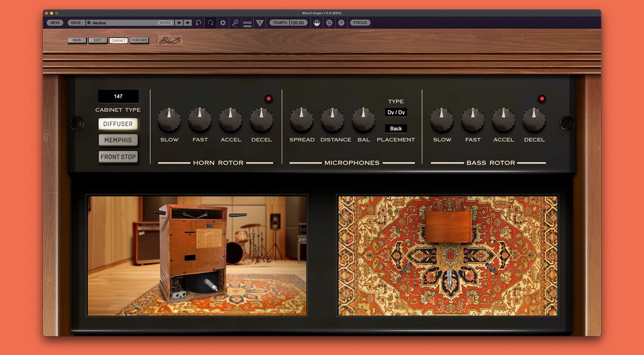Change the microphone TYPE from Dy / Dy
644x355 pixels.
(396, 112)
